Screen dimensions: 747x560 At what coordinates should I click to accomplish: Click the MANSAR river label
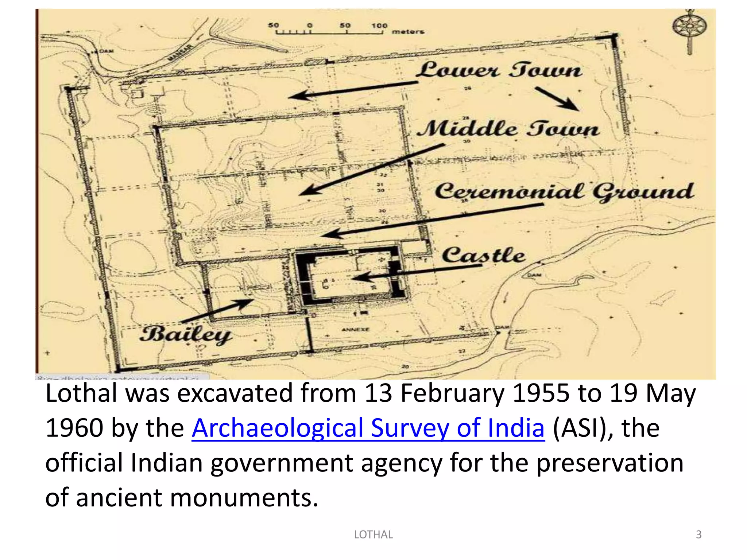(180, 53)
